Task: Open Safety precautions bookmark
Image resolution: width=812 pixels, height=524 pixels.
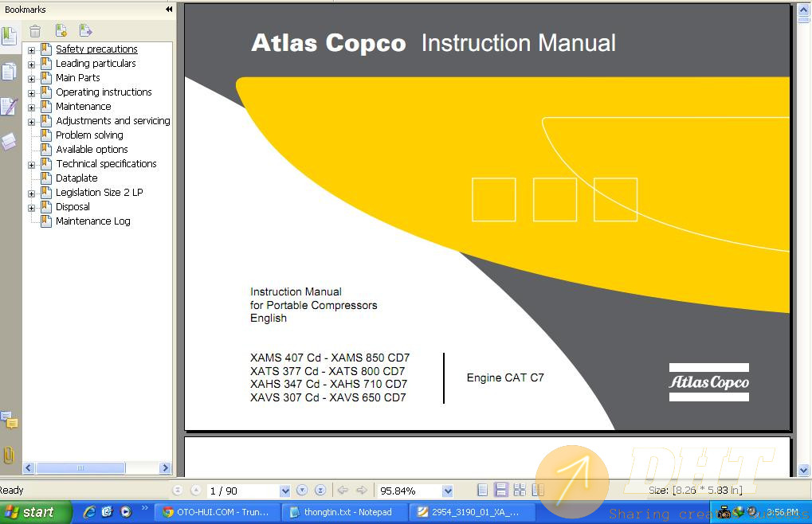Action: 97,49
